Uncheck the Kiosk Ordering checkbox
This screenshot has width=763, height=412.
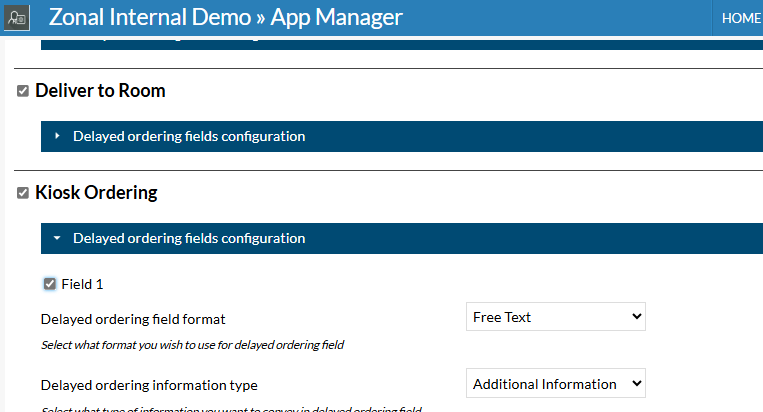[x=23, y=193]
